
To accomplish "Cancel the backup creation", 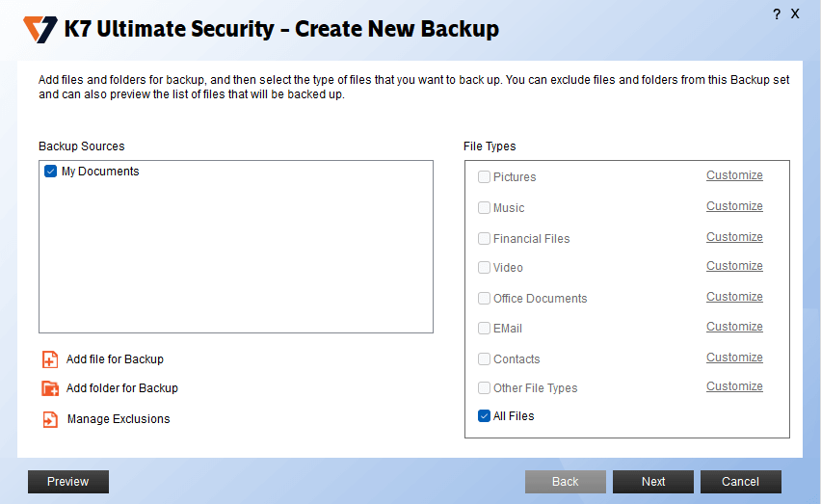I will point(740,482).
